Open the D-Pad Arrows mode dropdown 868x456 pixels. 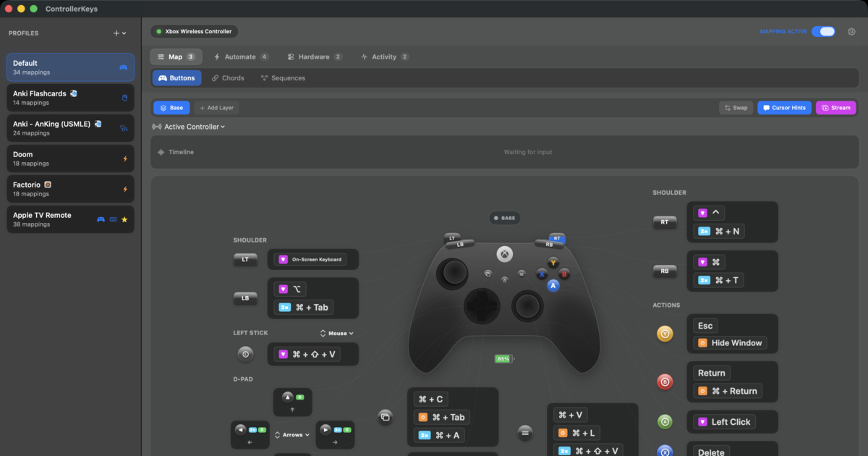coord(292,435)
